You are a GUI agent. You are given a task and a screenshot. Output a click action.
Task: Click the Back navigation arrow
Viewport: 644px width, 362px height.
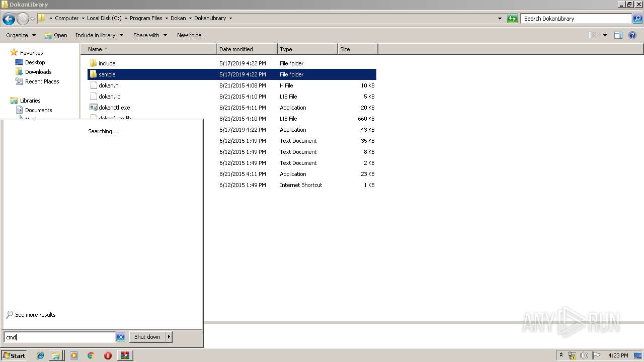click(9, 19)
